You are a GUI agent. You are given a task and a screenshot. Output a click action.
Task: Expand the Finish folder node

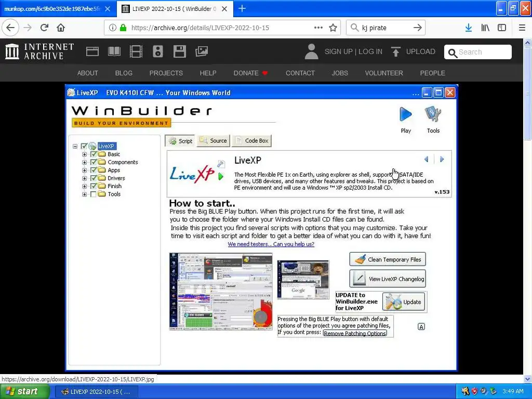click(x=84, y=186)
